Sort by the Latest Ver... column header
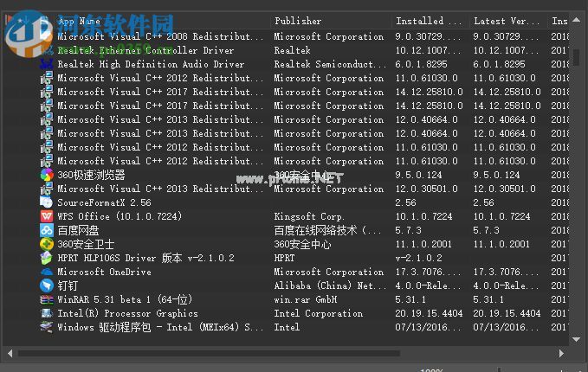 (507, 21)
